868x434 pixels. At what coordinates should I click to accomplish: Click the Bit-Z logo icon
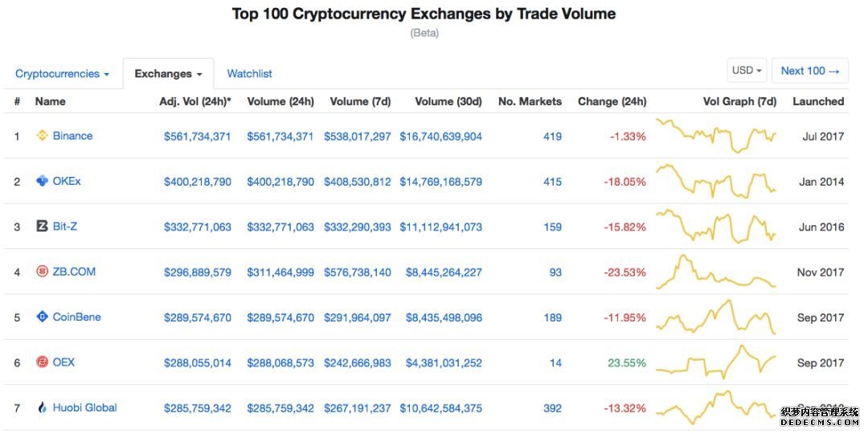(x=42, y=227)
